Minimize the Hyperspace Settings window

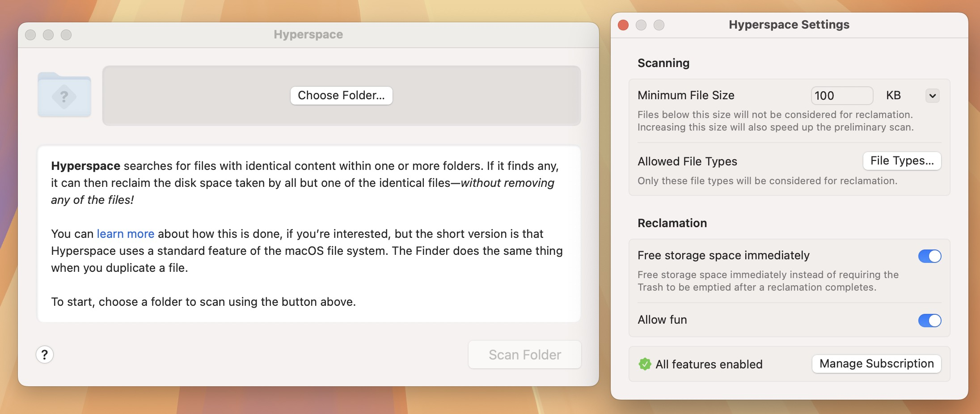coord(641,25)
